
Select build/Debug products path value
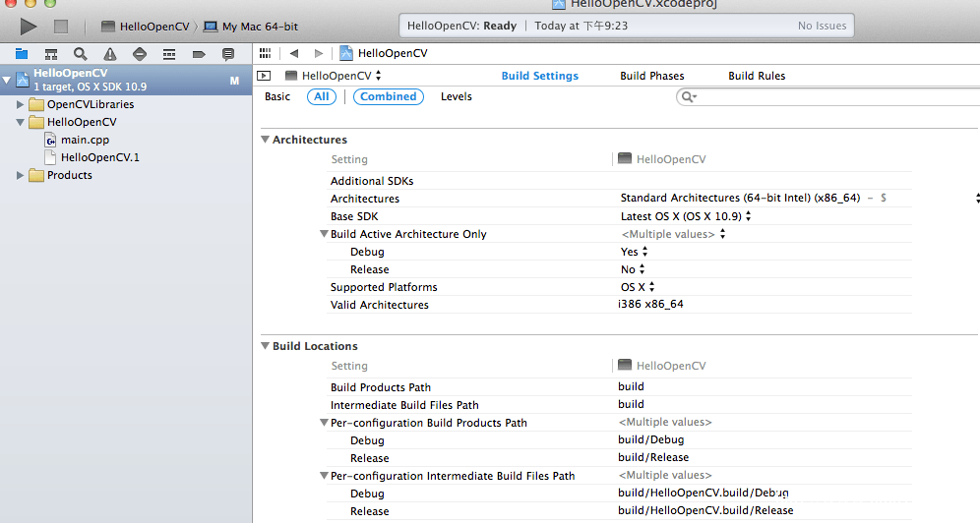point(651,440)
